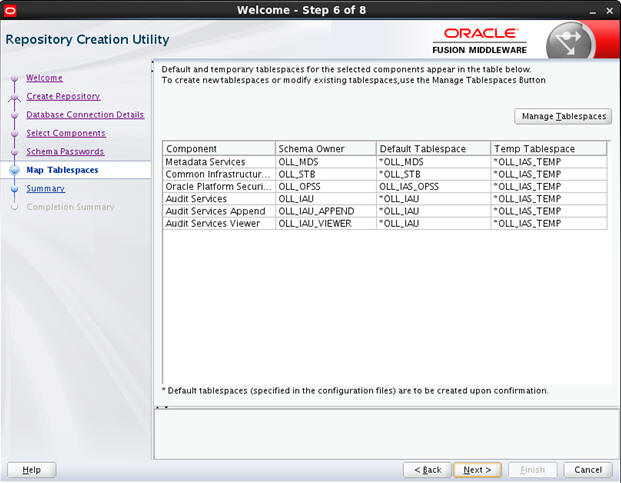The width and height of the screenshot is (621, 483).
Task: Select the Common Infrastructur... component cell
Action: pos(219,174)
